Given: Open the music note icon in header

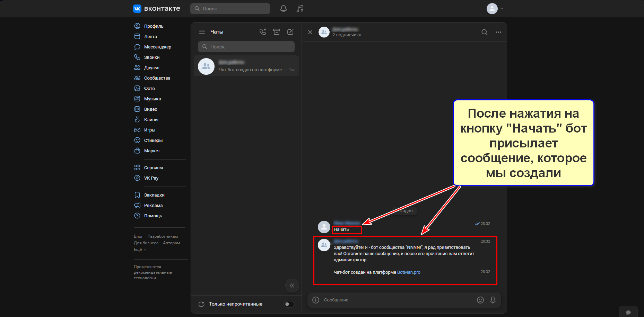Looking at the screenshot, I should (x=300, y=9).
